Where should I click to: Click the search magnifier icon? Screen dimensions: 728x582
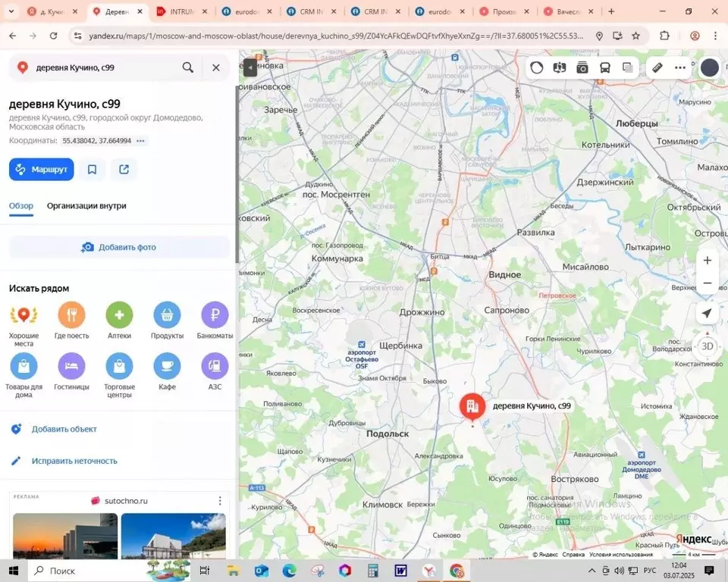[188, 67]
